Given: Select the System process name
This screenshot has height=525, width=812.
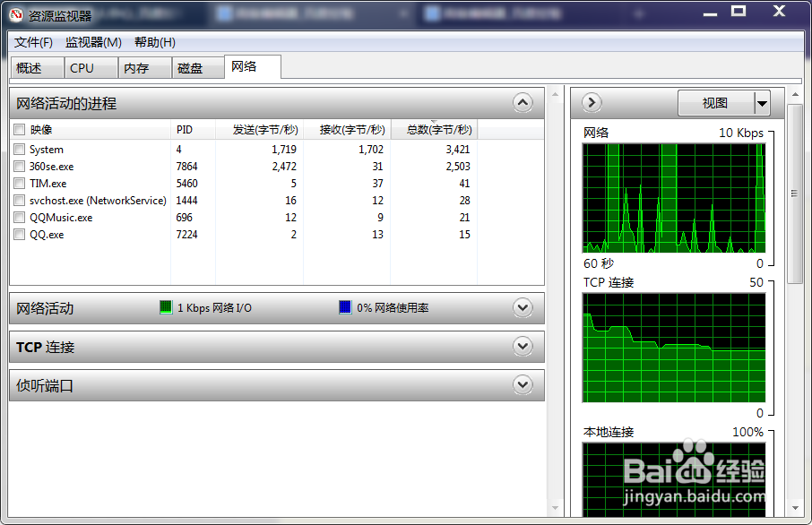Looking at the screenshot, I should click(x=46, y=150).
